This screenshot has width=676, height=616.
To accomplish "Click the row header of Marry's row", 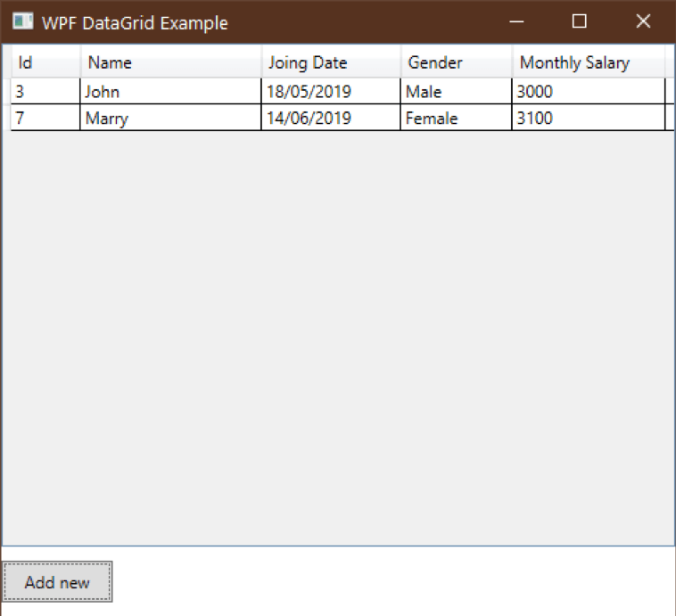I will (x=6, y=118).
